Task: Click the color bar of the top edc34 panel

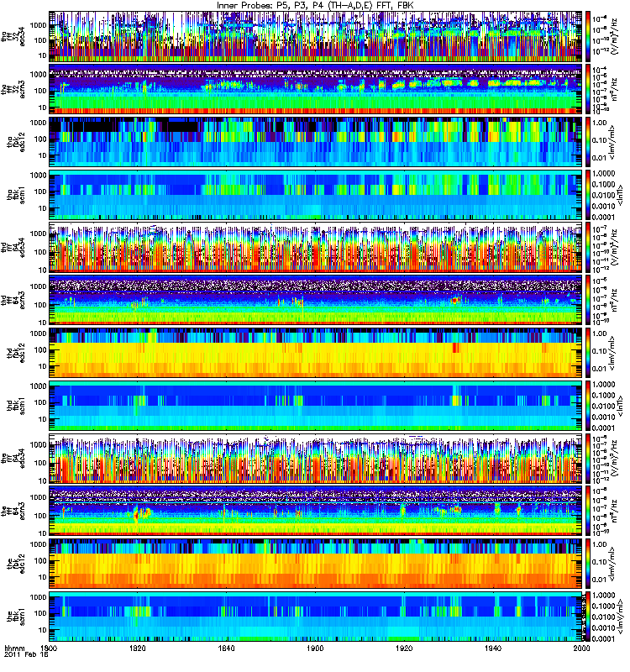Action: pyautogui.click(x=589, y=36)
